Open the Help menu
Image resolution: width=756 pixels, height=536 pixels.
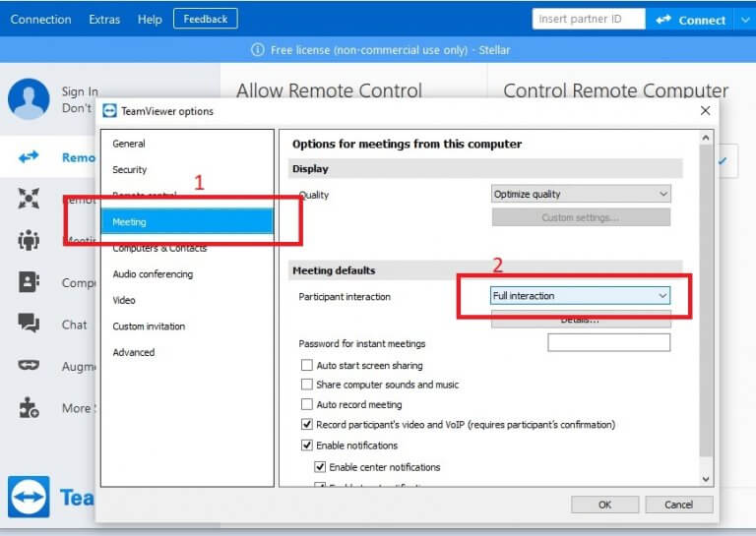(x=150, y=20)
